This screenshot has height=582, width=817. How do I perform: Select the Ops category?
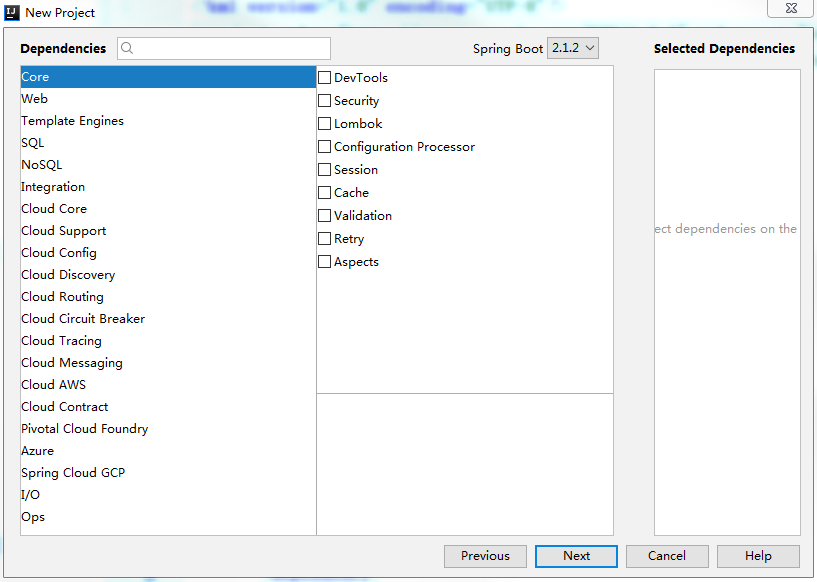coord(168,516)
